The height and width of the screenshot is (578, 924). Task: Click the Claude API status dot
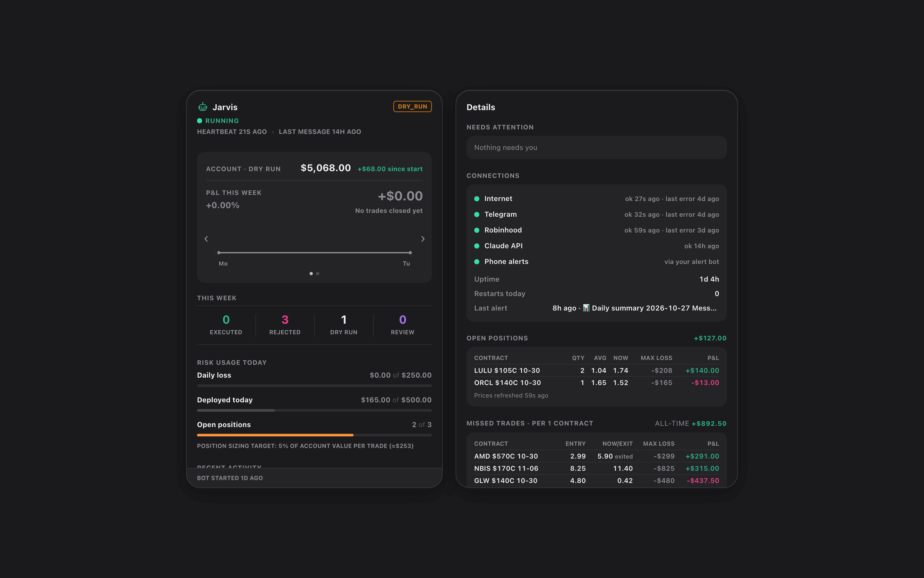click(477, 246)
